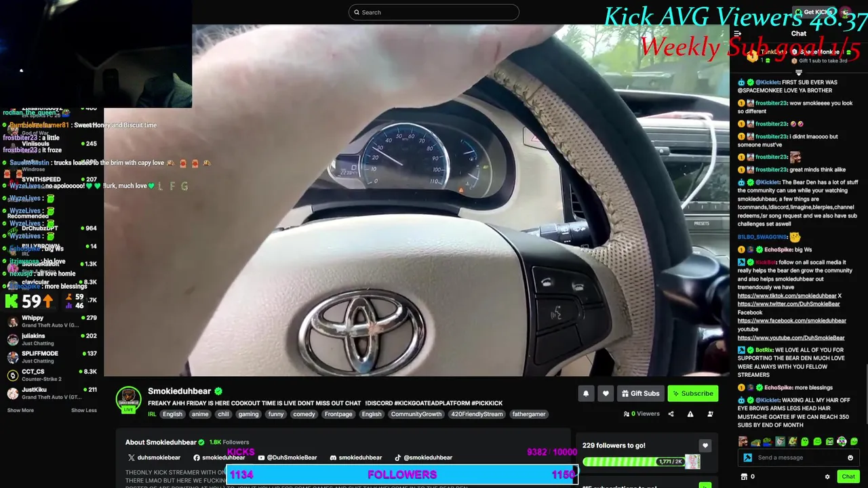Screen dimensions: 868x488
Task: Open juliakins channel in sidebar
Action: (x=52, y=339)
